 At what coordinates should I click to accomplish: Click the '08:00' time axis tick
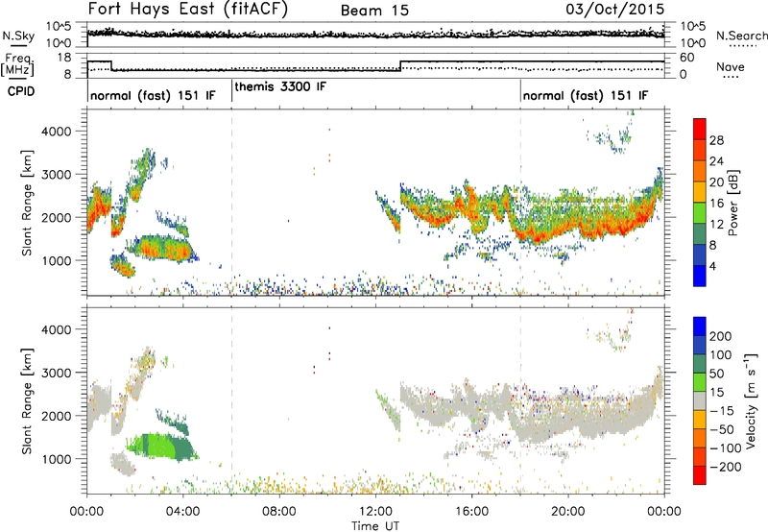pos(279,512)
